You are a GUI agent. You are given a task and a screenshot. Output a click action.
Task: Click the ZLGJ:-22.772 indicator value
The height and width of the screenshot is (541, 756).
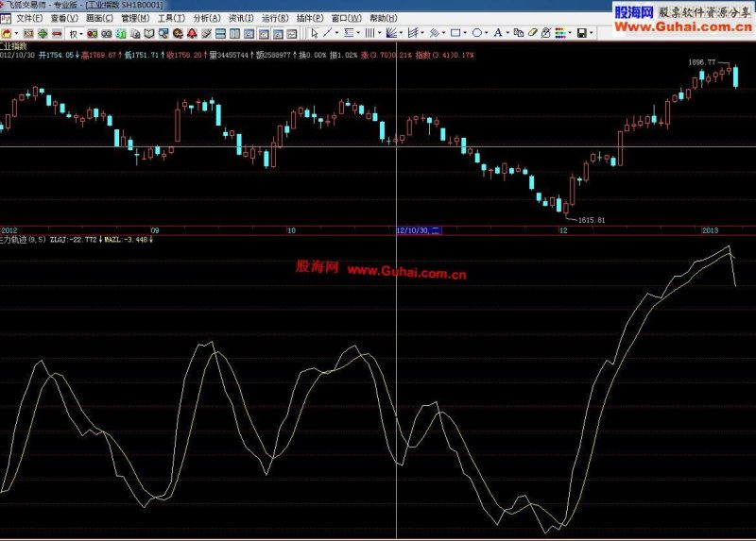pos(74,240)
